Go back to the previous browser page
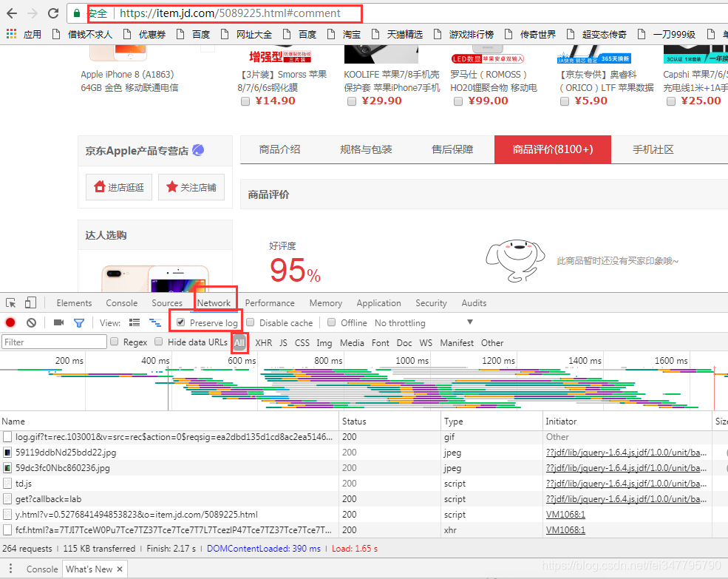The height and width of the screenshot is (579, 728). coord(12,13)
